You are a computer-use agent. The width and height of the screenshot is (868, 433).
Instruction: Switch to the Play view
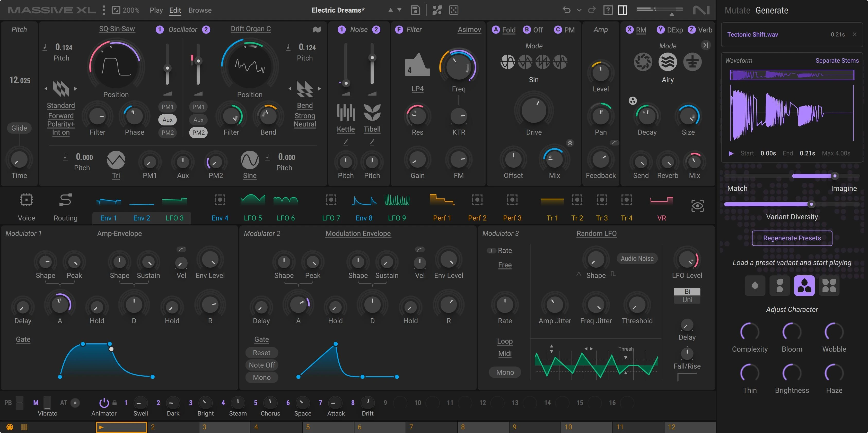156,10
